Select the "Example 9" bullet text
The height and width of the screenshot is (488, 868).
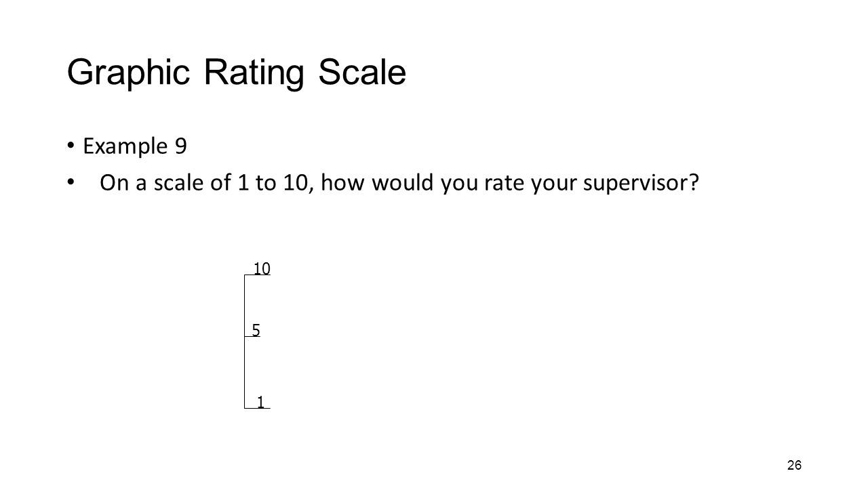pyautogui.click(x=135, y=147)
